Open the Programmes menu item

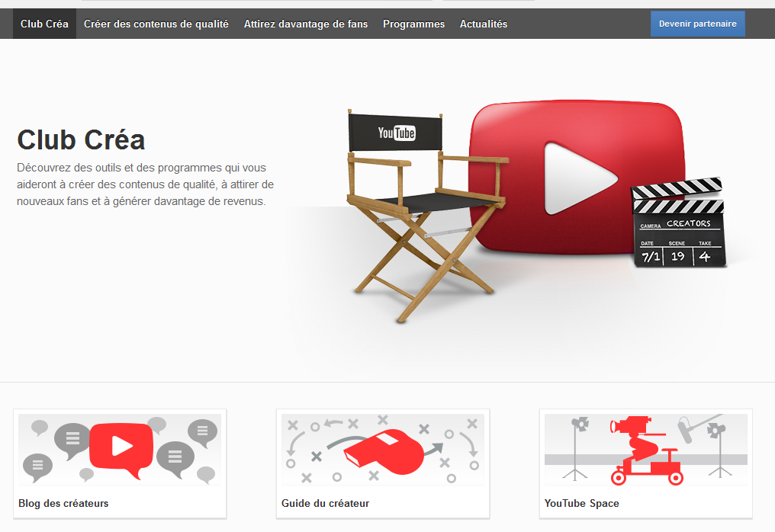click(x=413, y=24)
